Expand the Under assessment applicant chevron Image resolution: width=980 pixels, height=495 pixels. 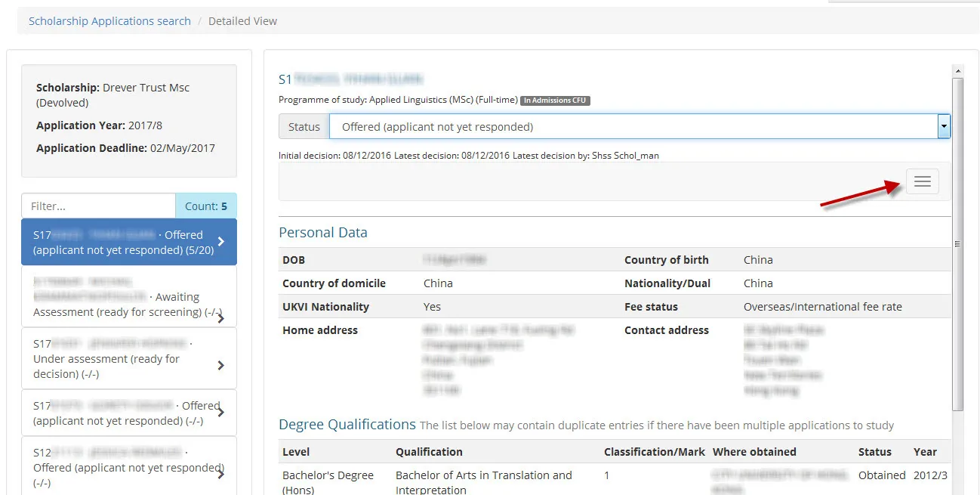pos(220,365)
